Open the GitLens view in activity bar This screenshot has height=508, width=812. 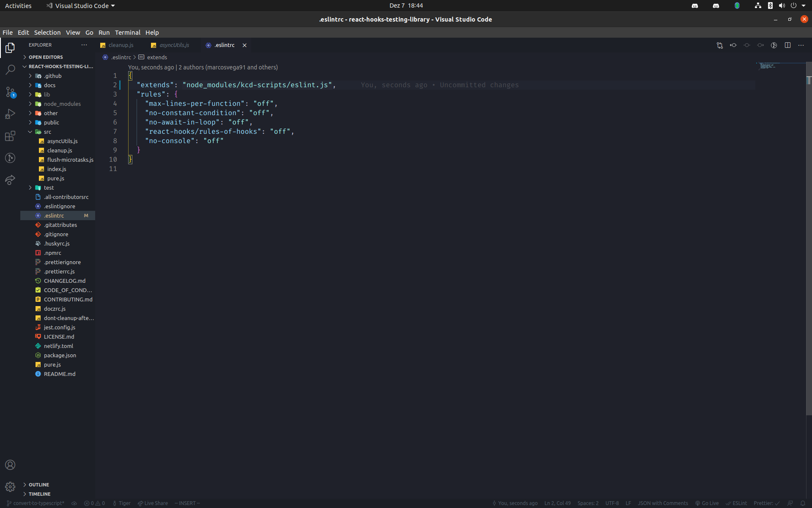click(10, 158)
